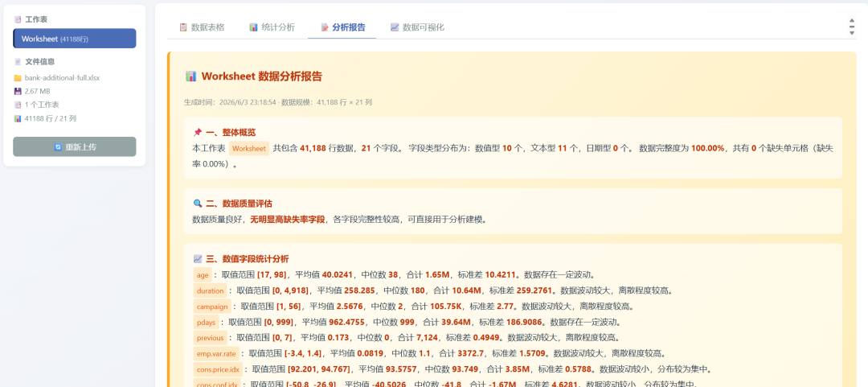Click the text 41188 行 / 21 列
Image resolution: width=868 pixels, height=387 pixels.
(51, 118)
